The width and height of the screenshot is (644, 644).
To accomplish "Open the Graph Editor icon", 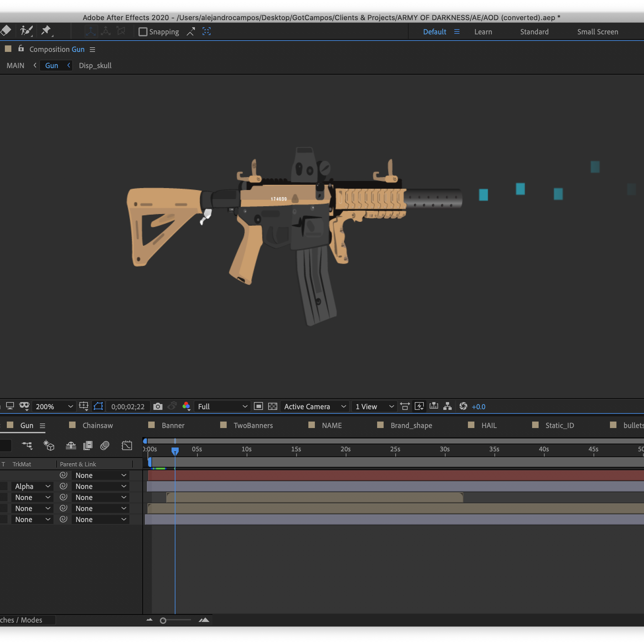I will click(x=127, y=446).
